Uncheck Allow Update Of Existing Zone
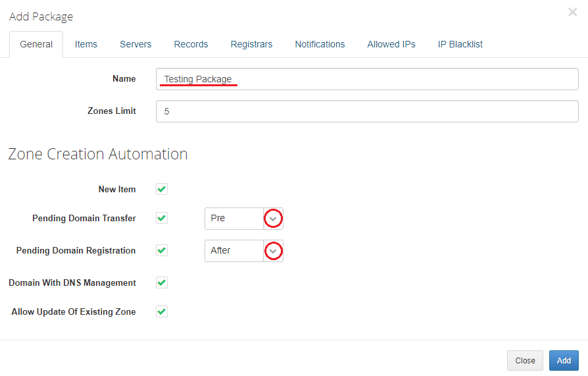 click(162, 311)
